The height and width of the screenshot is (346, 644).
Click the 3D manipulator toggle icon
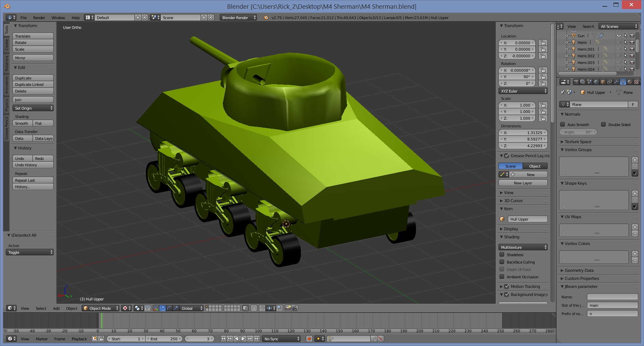point(156,308)
